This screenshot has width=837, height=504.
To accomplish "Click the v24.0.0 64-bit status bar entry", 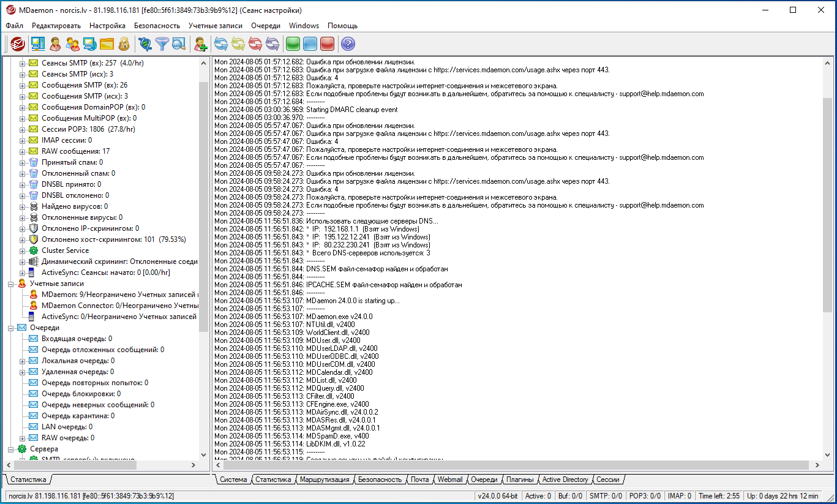I will click(497, 496).
